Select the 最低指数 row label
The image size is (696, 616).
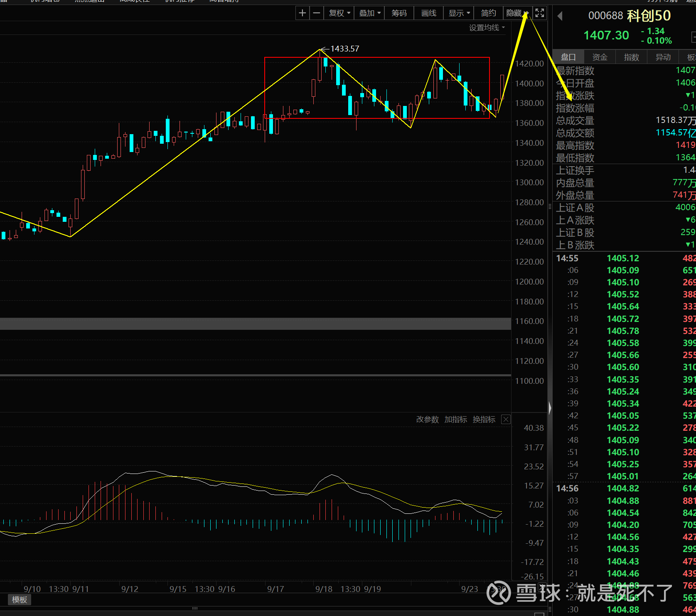click(x=575, y=158)
